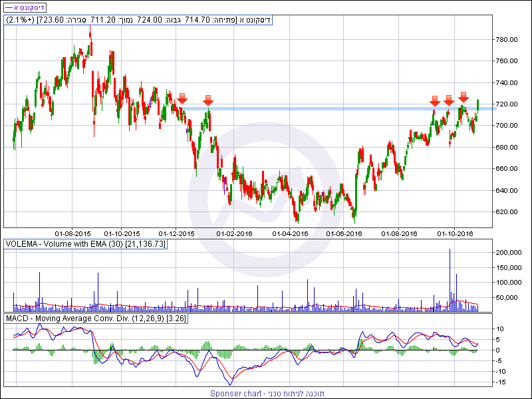Image resolution: width=532 pixels, height=399 pixels.
Task: Click the 01-08-2015 date axis label
Action: tap(72, 234)
